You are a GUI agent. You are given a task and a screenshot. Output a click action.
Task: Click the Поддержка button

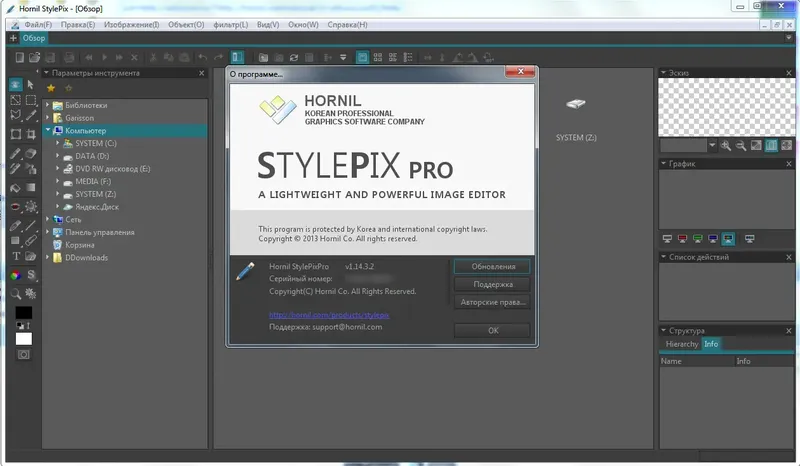tap(492, 284)
